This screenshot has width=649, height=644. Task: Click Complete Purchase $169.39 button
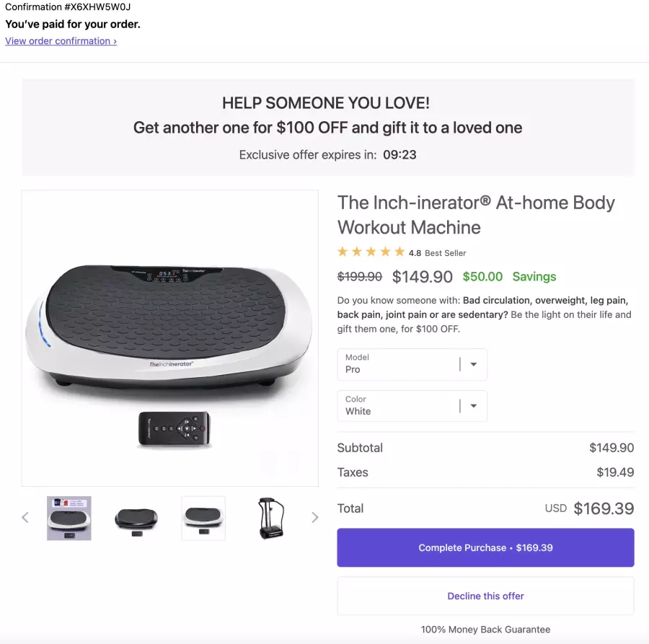tap(485, 547)
